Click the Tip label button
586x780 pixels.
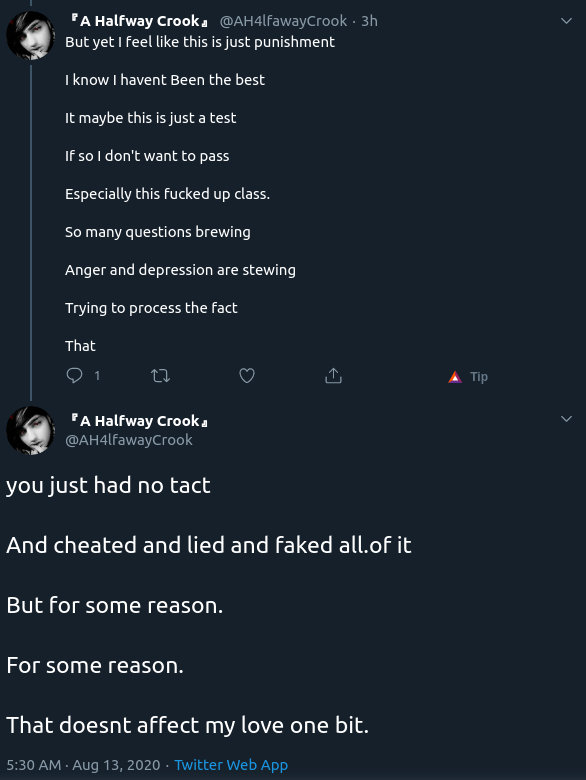pyautogui.click(x=479, y=377)
